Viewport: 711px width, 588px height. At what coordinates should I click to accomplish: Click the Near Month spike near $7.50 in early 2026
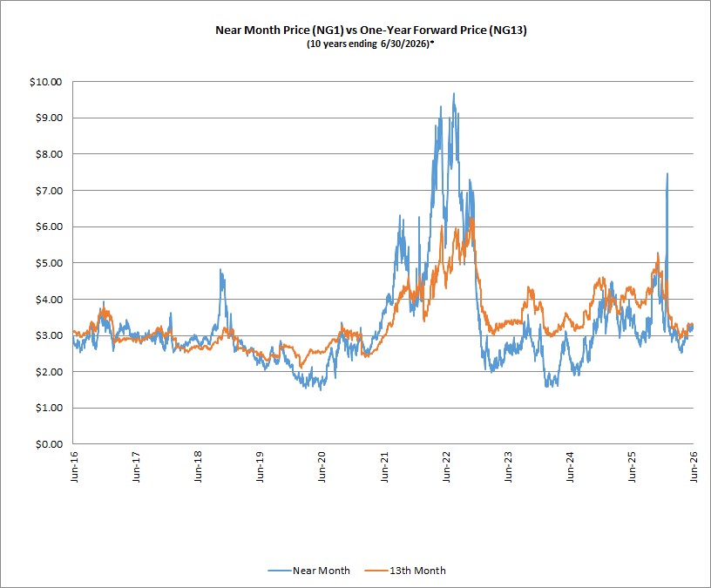click(667, 173)
